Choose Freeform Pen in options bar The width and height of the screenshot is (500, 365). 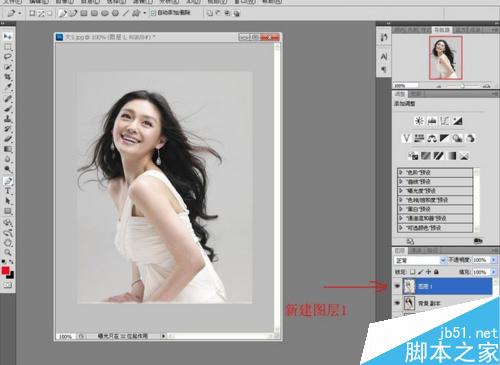73,13
